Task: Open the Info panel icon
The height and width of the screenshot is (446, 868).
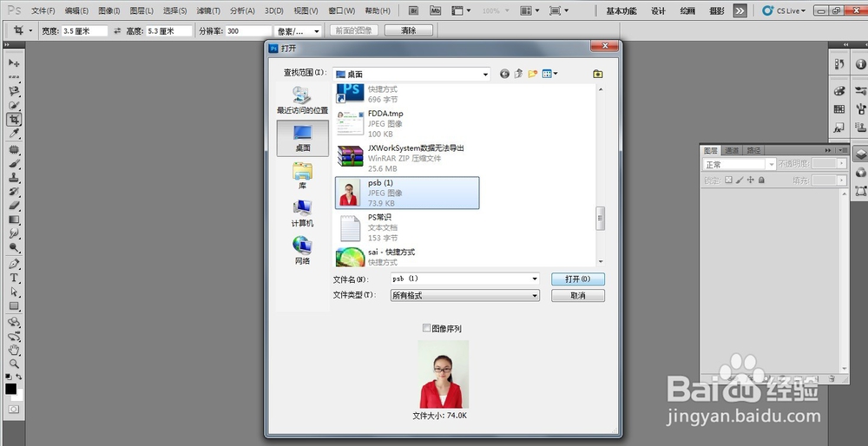Action: click(860, 64)
